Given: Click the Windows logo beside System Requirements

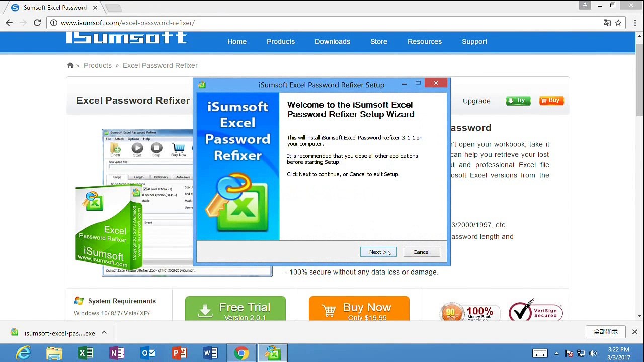Looking at the screenshot, I should pos(79,301).
